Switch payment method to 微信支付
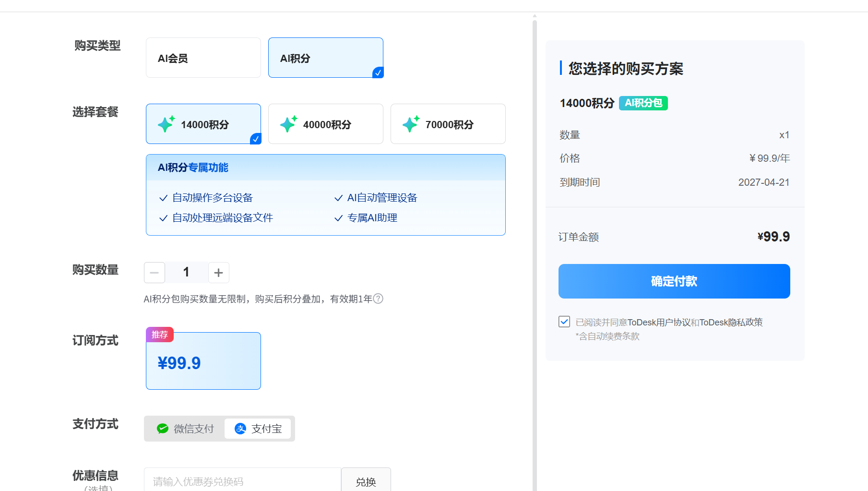The height and width of the screenshot is (491, 868). [x=185, y=429]
